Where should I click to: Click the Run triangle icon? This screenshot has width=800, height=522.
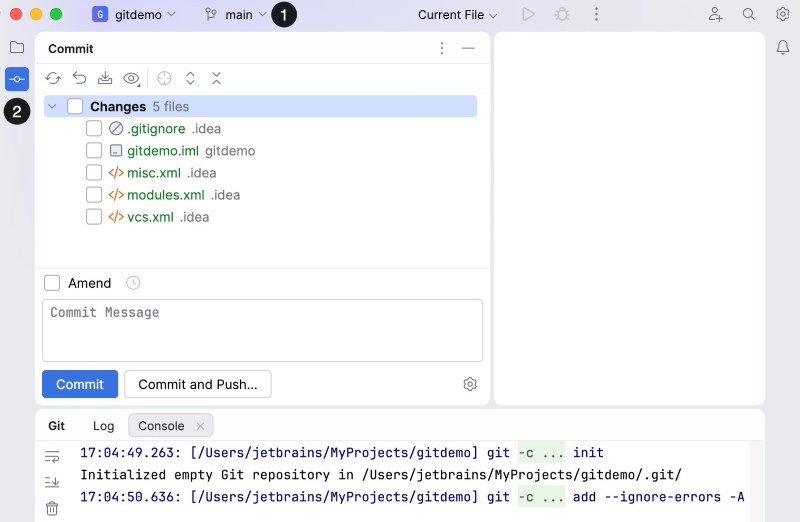click(x=529, y=14)
